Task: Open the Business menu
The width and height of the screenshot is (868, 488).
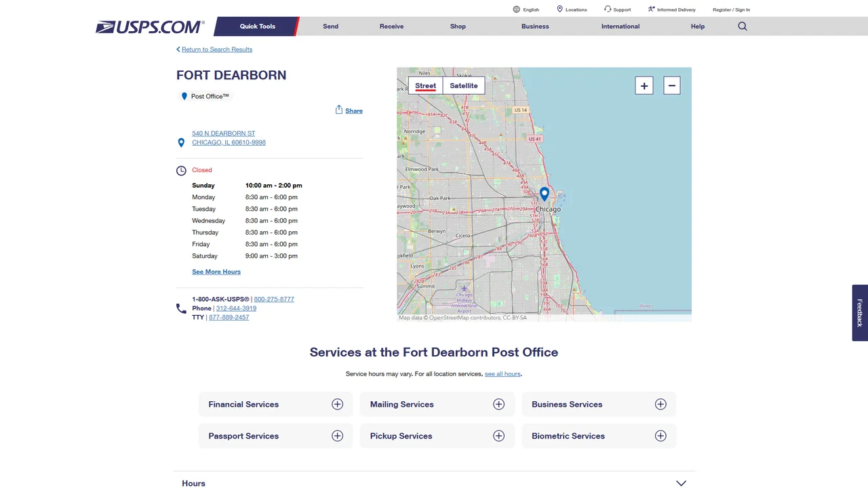Action: [535, 26]
